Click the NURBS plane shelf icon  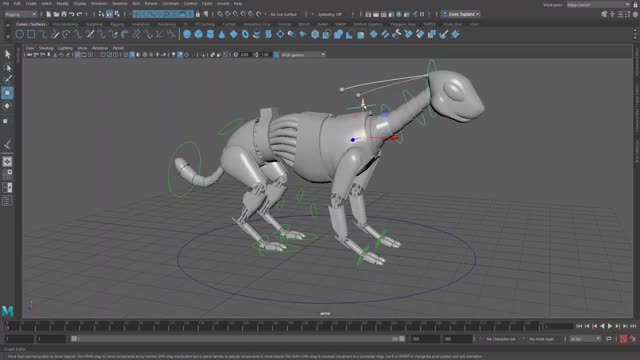coord(233,34)
